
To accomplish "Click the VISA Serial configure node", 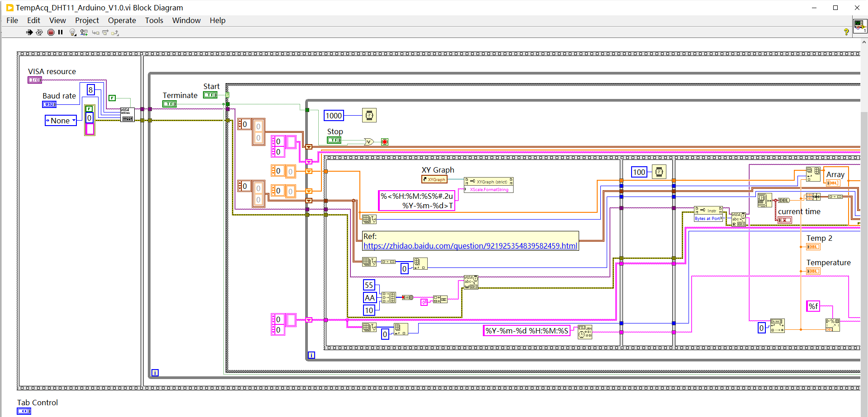I will [x=127, y=114].
